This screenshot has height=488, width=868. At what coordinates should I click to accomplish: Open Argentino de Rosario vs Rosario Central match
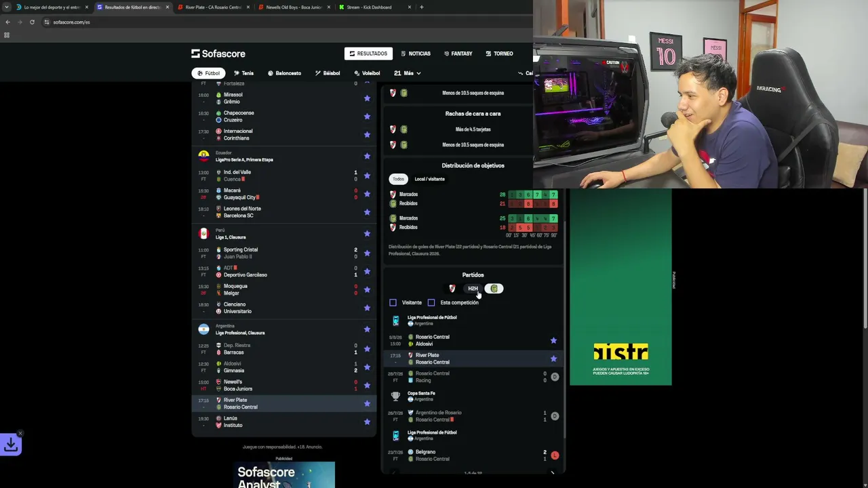[x=473, y=416]
